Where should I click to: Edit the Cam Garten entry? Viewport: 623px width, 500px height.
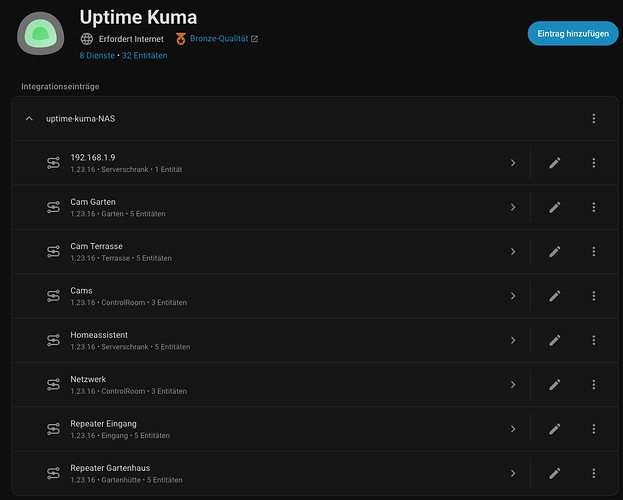555,207
